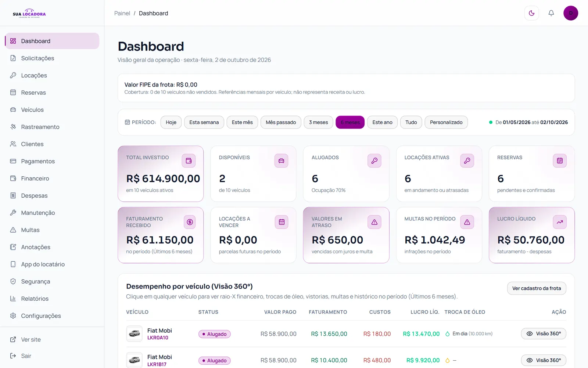Select the Hoje period filter
This screenshot has width=588, height=368.
pyautogui.click(x=171, y=122)
